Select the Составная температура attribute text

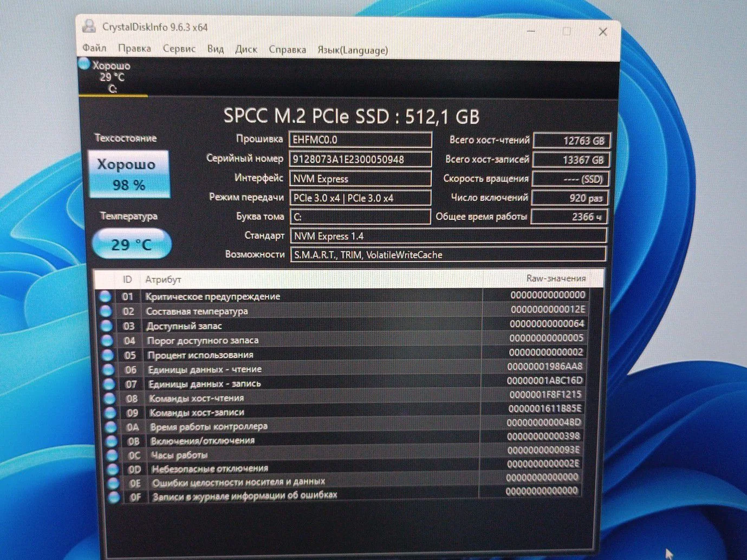(197, 311)
